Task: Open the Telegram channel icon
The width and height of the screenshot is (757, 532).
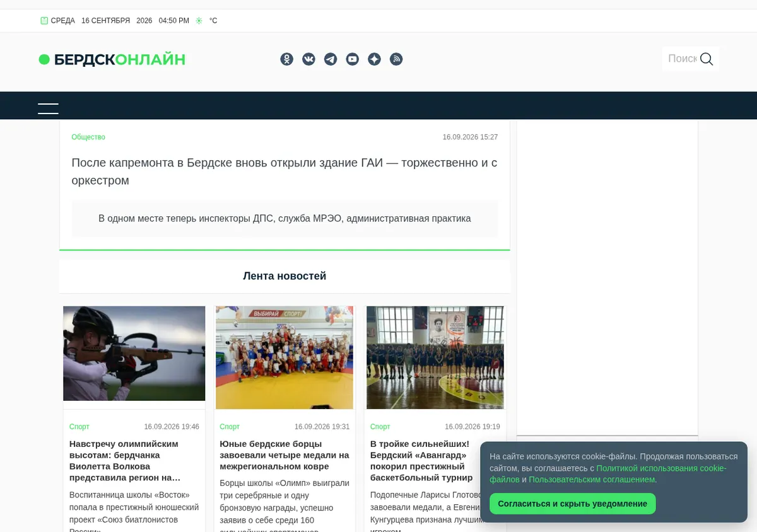Action: (331, 59)
